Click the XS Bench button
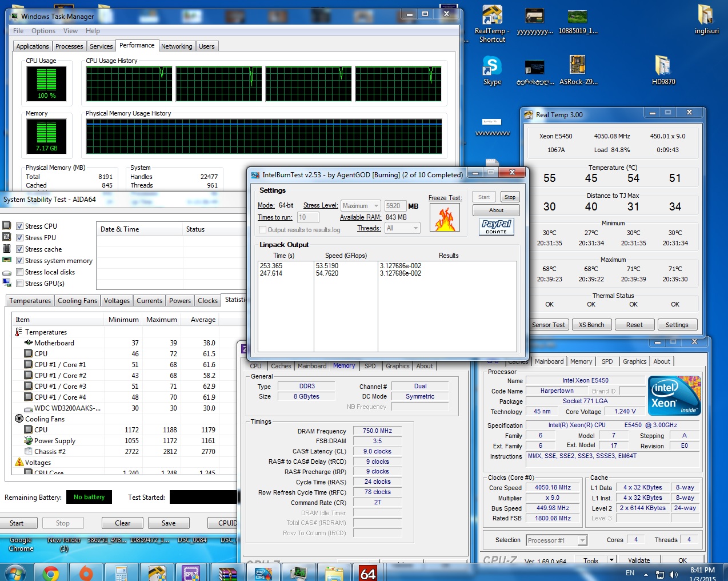 pyautogui.click(x=591, y=325)
